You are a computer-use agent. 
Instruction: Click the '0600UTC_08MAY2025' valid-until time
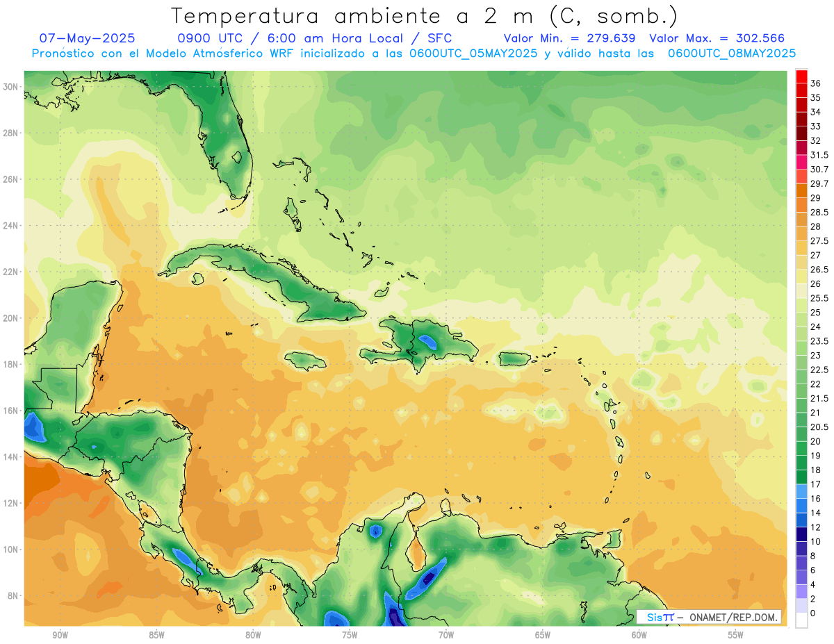tap(732, 53)
